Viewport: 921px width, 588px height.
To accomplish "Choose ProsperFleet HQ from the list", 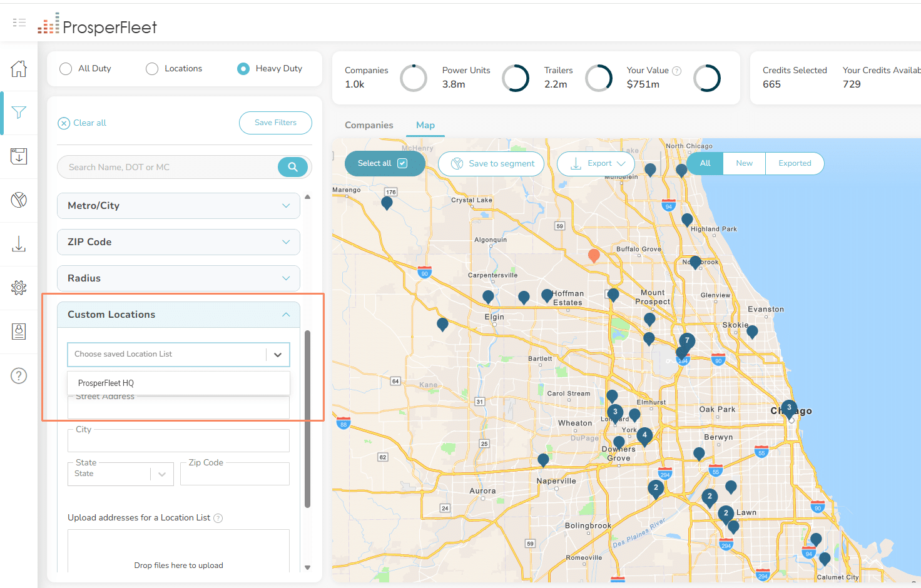I will coord(178,383).
